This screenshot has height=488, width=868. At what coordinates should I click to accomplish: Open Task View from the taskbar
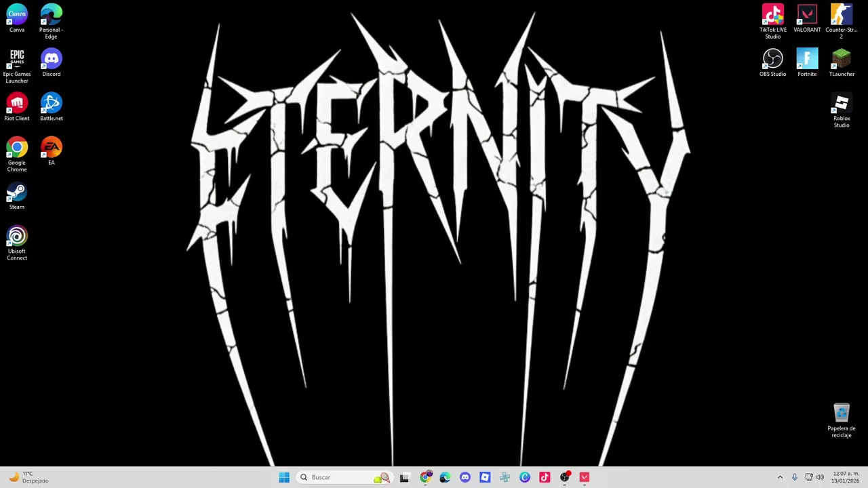point(404,477)
